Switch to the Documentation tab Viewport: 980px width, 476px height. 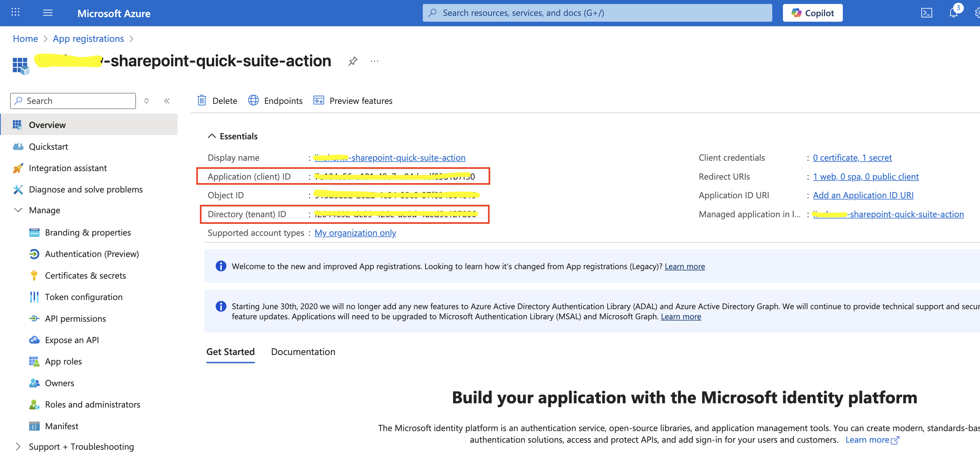click(x=303, y=352)
